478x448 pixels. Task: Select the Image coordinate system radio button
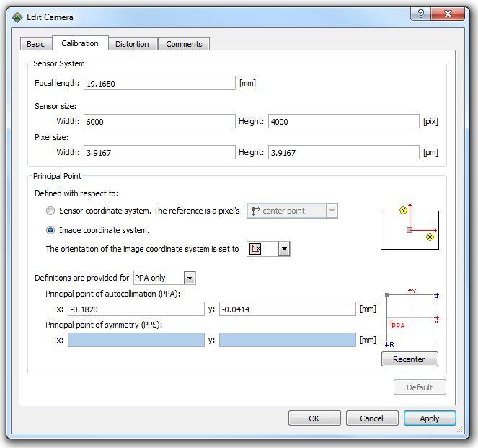tap(50, 230)
